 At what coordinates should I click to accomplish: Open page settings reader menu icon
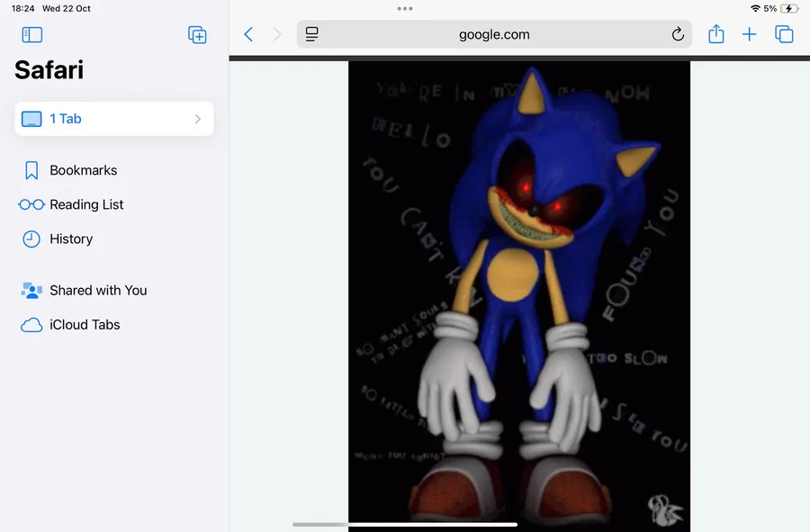[x=312, y=34]
